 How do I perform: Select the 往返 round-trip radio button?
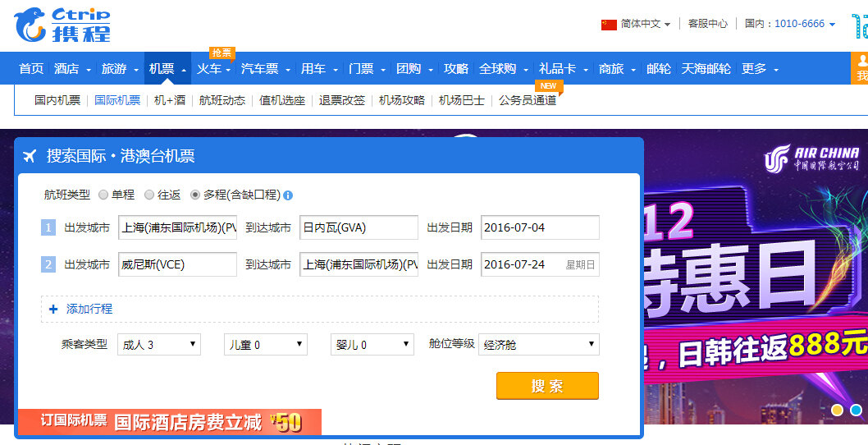click(x=149, y=195)
